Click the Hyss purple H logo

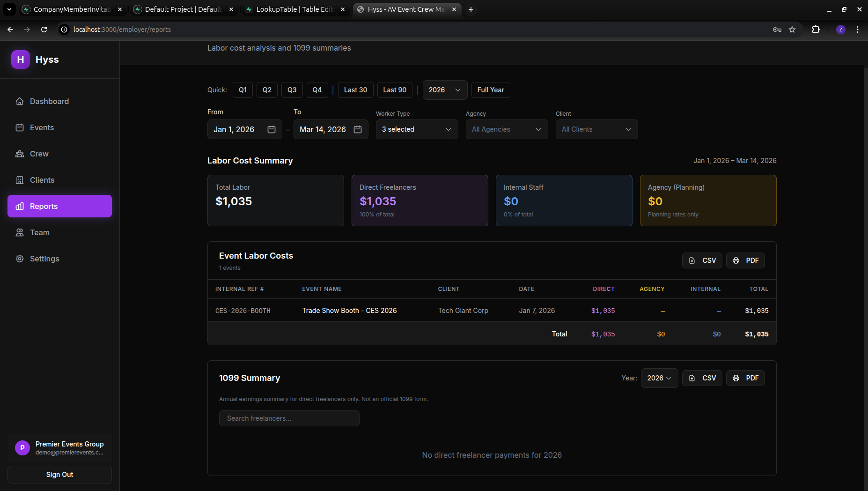21,60
